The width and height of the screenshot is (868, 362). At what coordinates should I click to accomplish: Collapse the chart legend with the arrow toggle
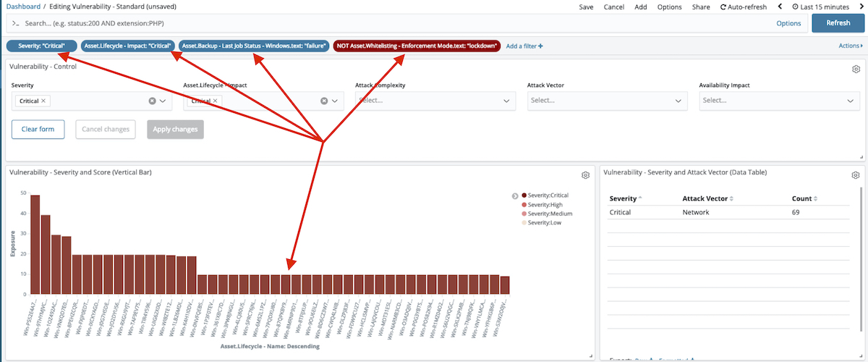[515, 195]
